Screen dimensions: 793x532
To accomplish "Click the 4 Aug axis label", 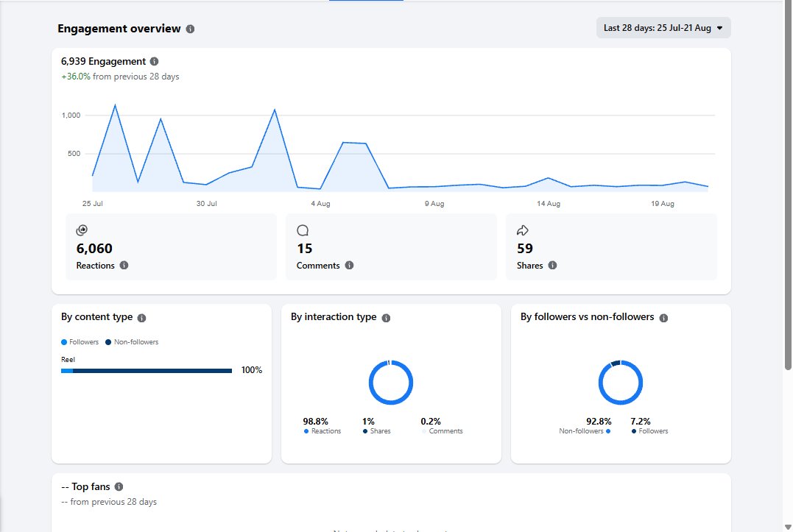I will tap(320, 204).
